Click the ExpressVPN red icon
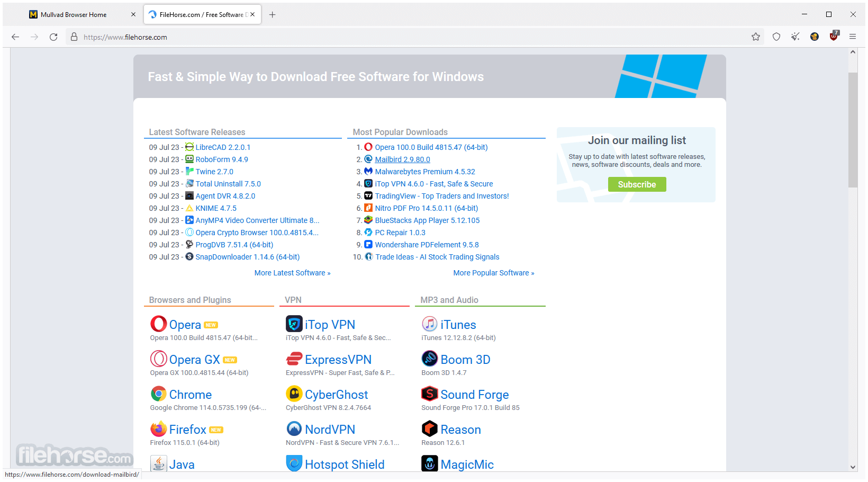The image size is (868, 482). click(294, 359)
